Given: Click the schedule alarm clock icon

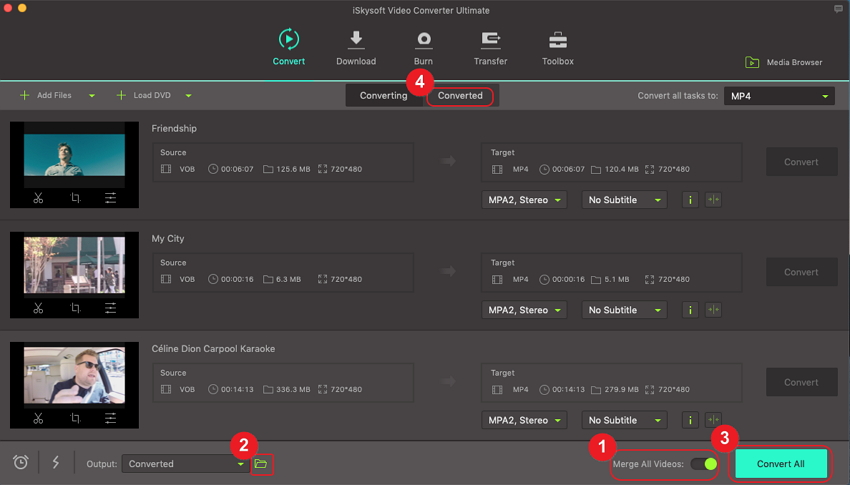Looking at the screenshot, I should (x=21, y=463).
